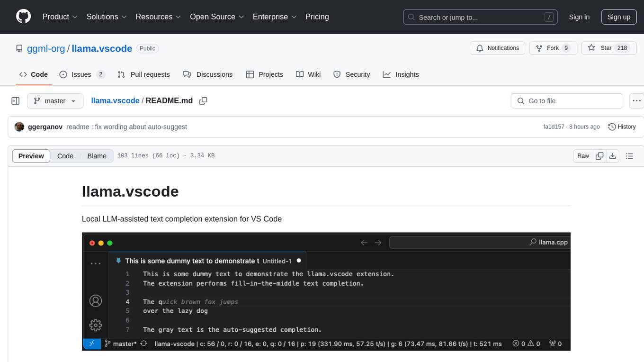Expand the file tree side panel
The image size is (644, 362).
tap(16, 101)
